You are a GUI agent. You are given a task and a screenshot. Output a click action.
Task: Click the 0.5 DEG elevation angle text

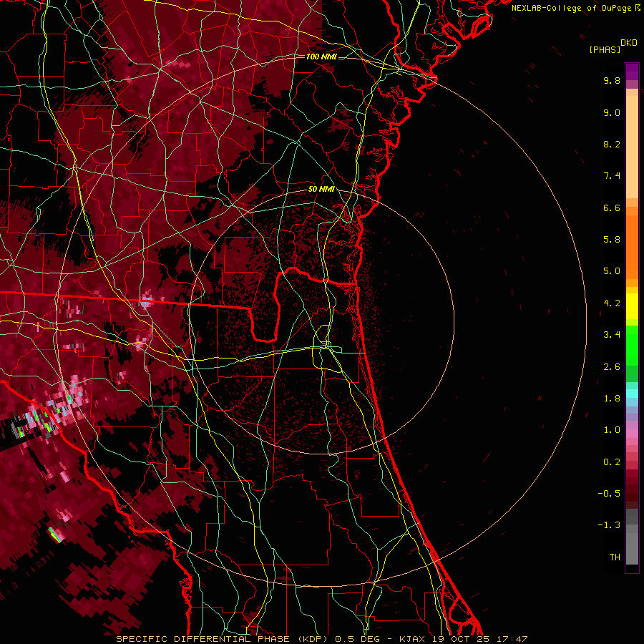click(x=357, y=639)
